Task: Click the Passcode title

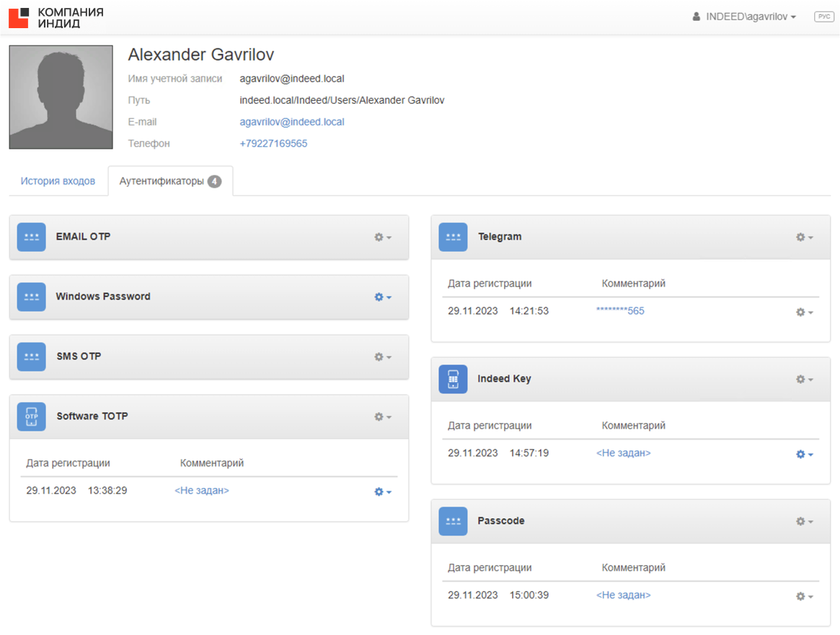Action: 501,521
